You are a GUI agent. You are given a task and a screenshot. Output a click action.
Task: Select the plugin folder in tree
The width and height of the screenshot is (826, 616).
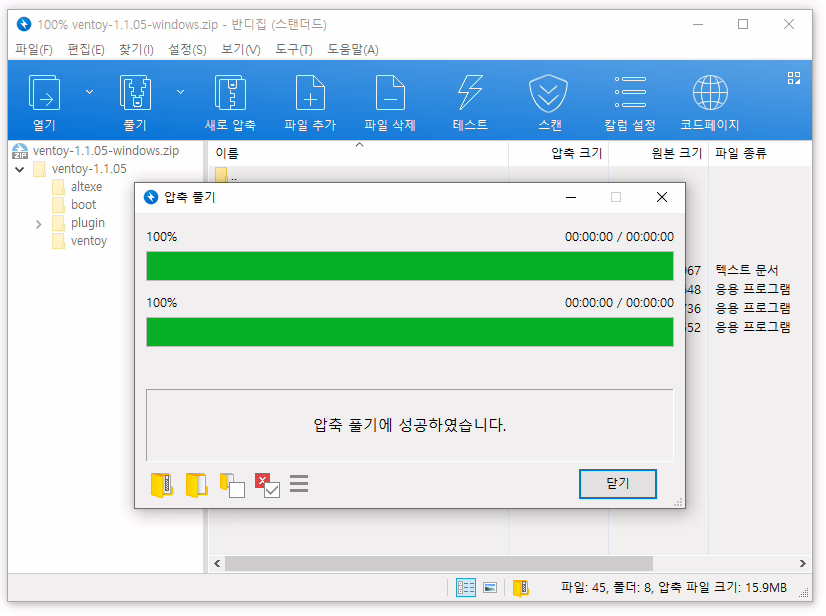[88, 223]
